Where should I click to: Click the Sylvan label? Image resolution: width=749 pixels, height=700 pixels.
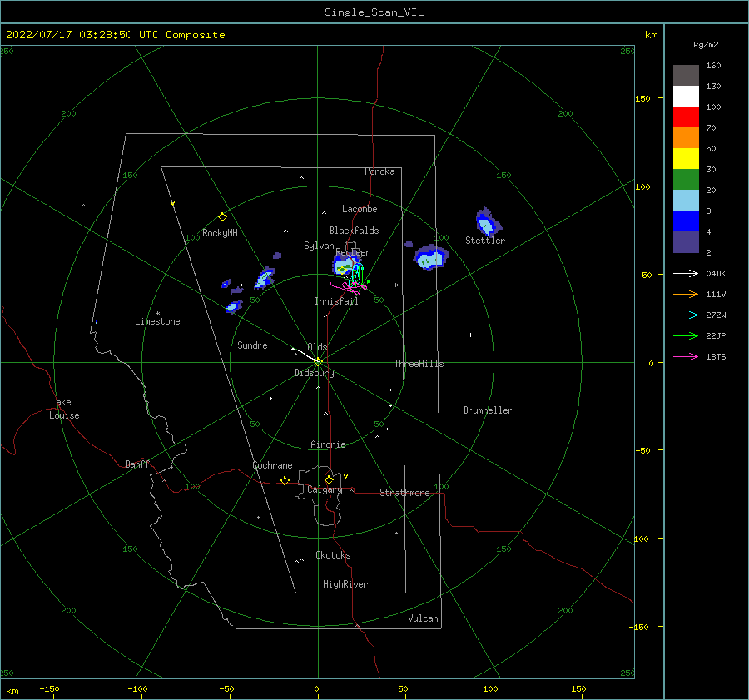point(319,246)
